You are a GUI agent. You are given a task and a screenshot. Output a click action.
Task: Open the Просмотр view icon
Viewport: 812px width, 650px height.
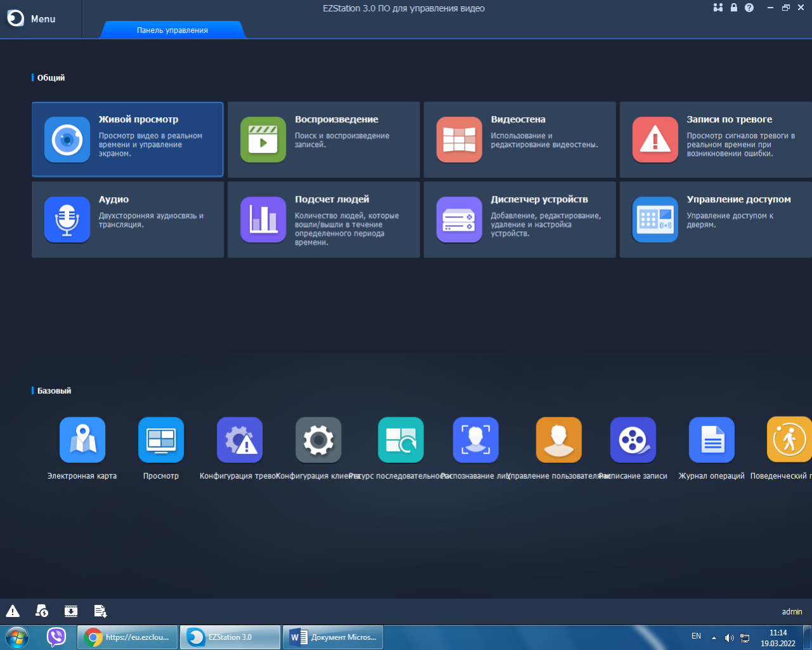(161, 440)
